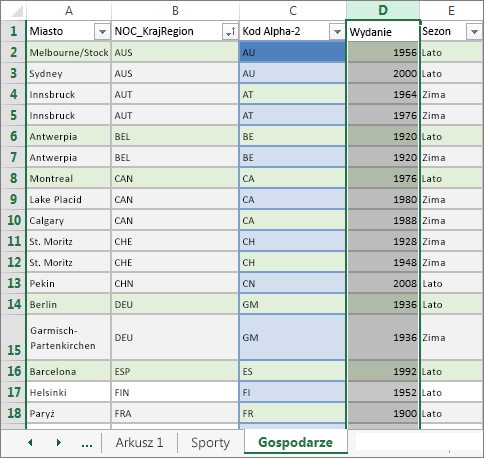
Task: Select the Helsinki cell
Action: (68, 392)
